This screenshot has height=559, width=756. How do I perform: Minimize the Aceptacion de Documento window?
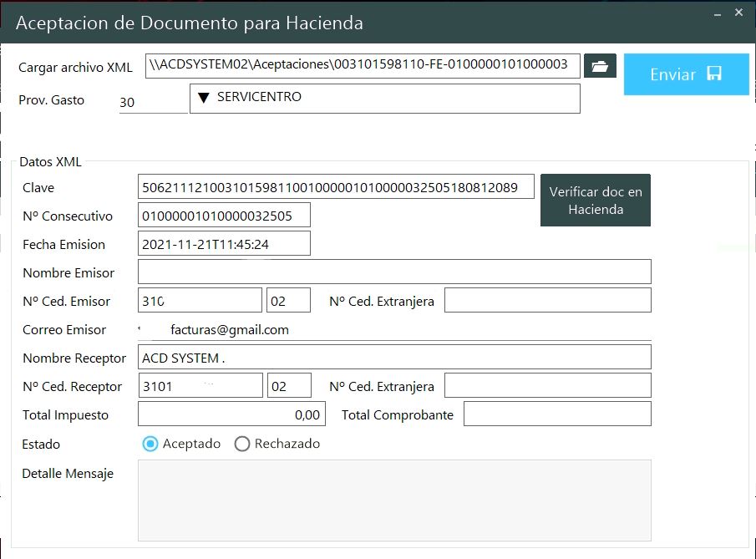click(x=716, y=13)
